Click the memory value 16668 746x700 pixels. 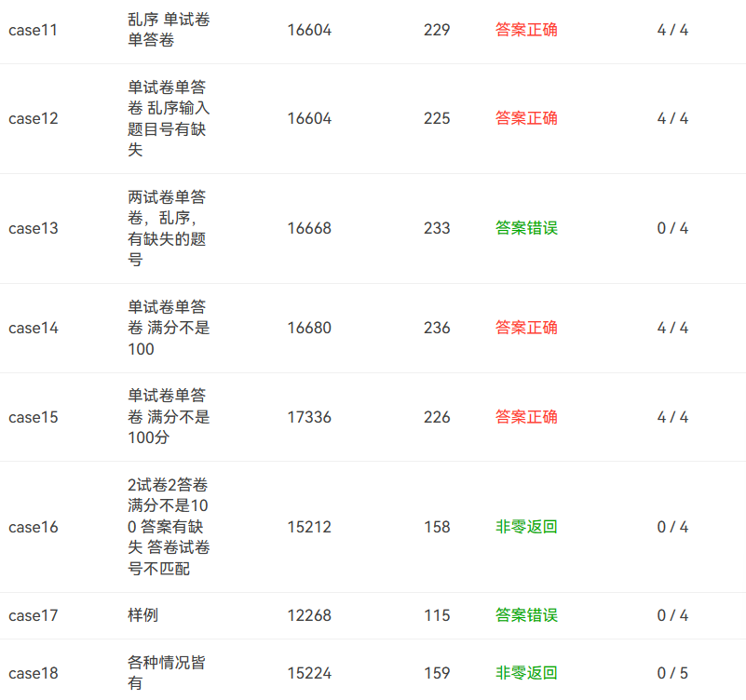[309, 228]
